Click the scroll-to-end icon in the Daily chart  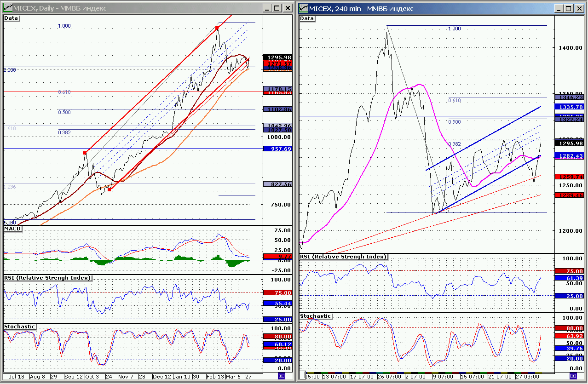tap(281, 376)
